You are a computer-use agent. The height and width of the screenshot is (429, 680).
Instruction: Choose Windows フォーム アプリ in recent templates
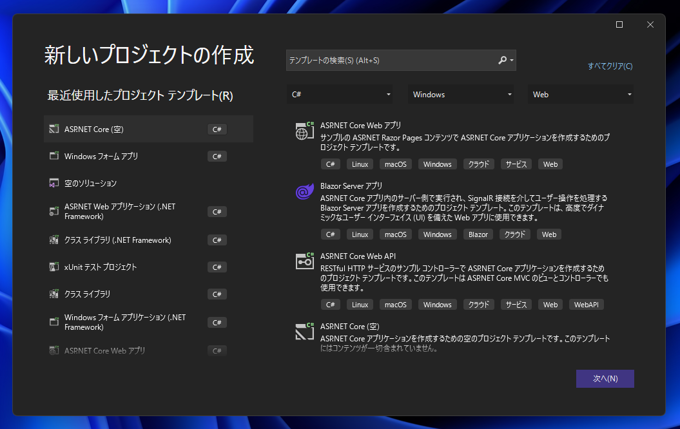(148, 156)
